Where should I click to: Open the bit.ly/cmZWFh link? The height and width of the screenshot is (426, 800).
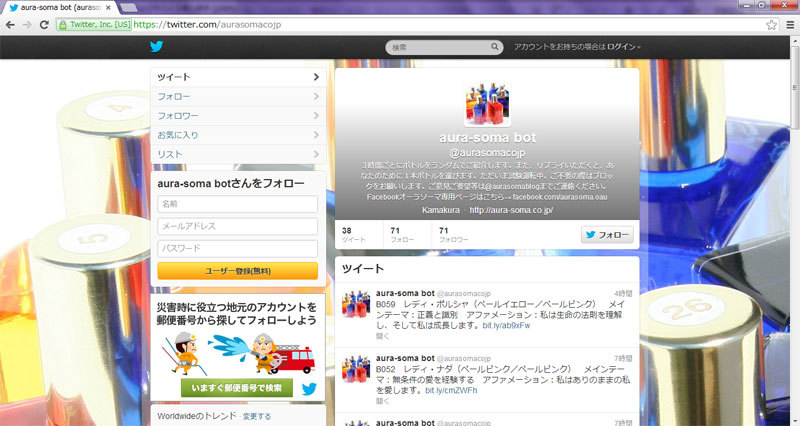[x=451, y=390]
